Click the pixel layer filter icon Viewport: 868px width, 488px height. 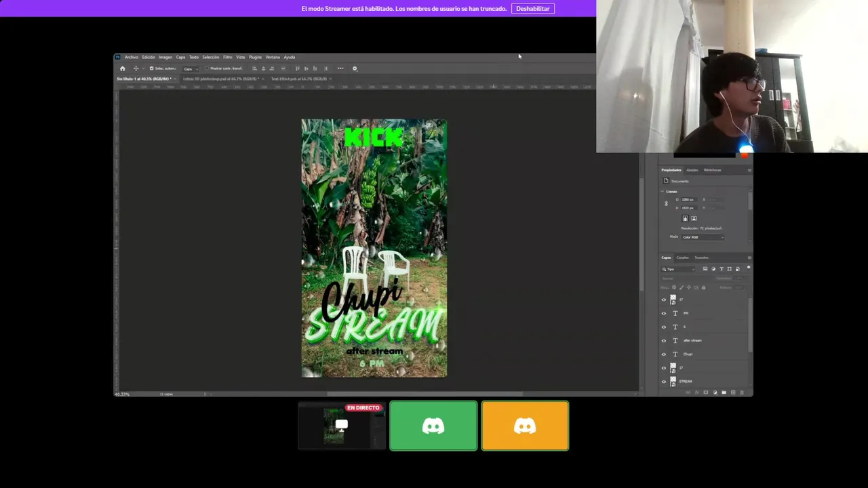pyautogui.click(x=705, y=269)
